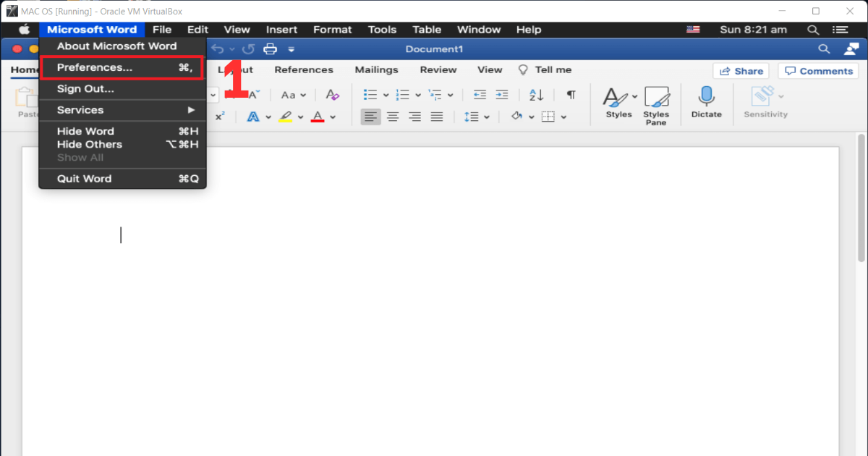Click the print icon in title bar
This screenshot has width=868, height=456.
pos(270,49)
